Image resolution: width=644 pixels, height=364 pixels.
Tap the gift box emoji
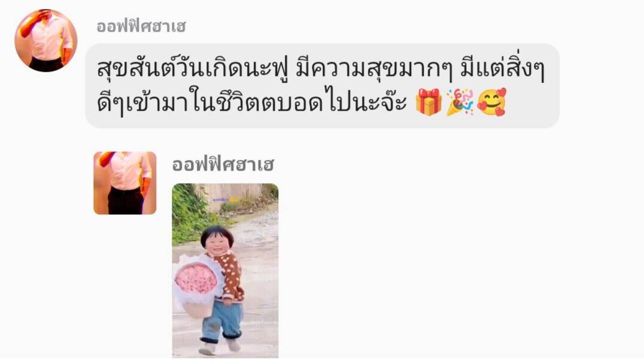[428, 102]
